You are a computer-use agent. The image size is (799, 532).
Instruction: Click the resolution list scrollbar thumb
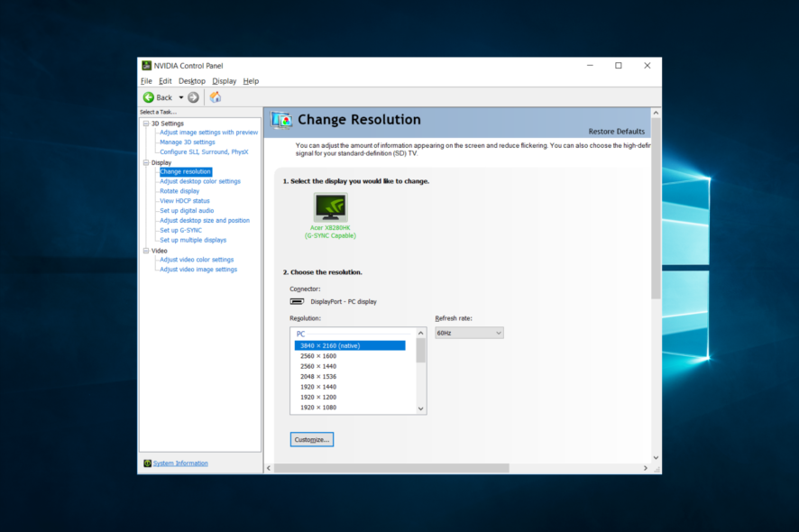pyautogui.click(x=421, y=351)
